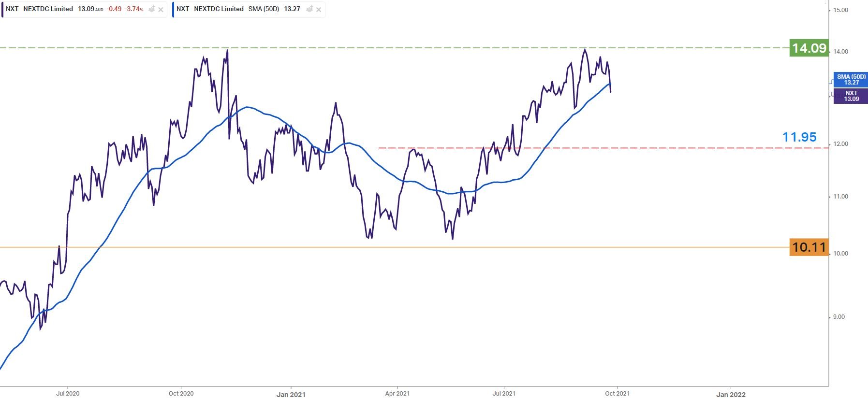
Task: Select the green 14.09 resistance label
Action: point(809,48)
